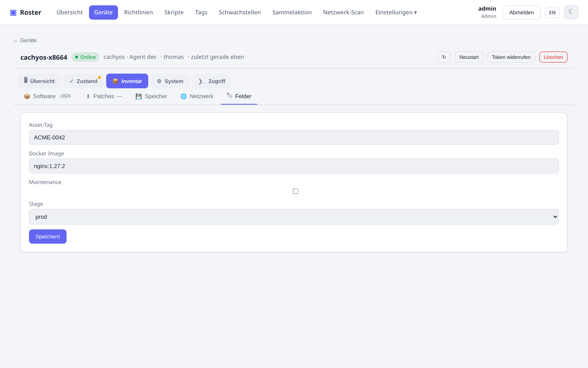
Task: Click the Speichern button
Action: (x=48, y=236)
